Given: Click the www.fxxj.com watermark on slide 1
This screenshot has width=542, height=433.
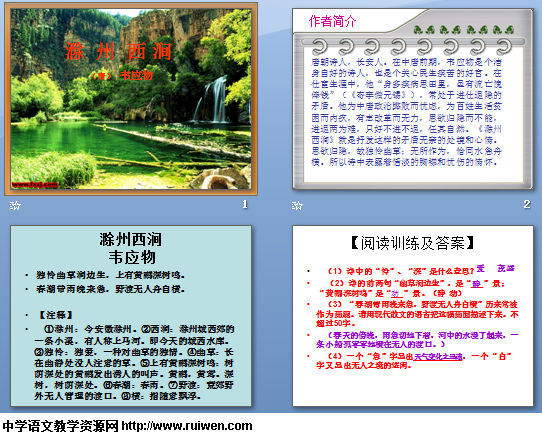Looking at the screenshot, I should [35, 184].
